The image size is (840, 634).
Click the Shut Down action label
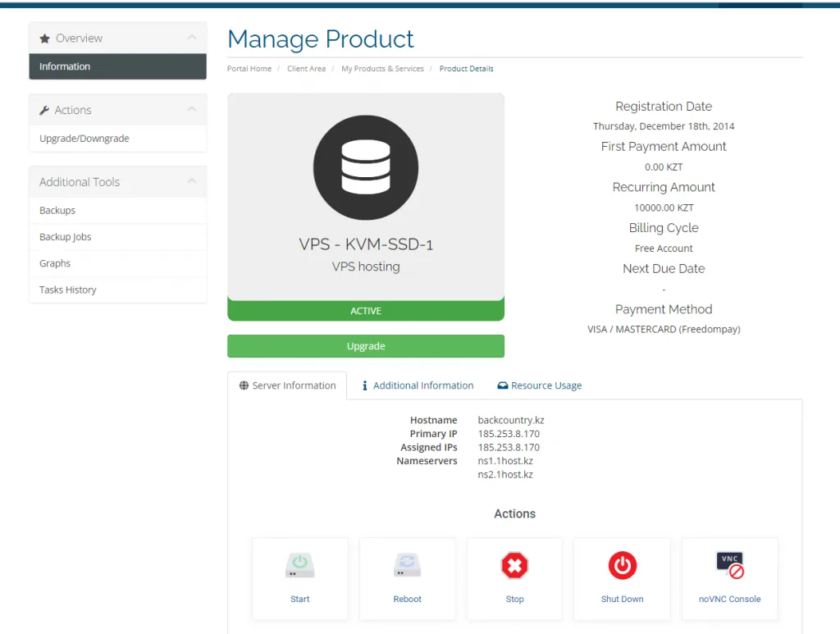[x=622, y=600]
